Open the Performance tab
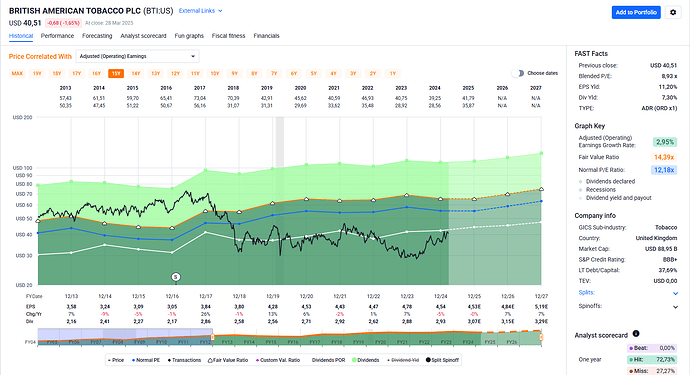This screenshot has height=375, width=690. coord(57,36)
